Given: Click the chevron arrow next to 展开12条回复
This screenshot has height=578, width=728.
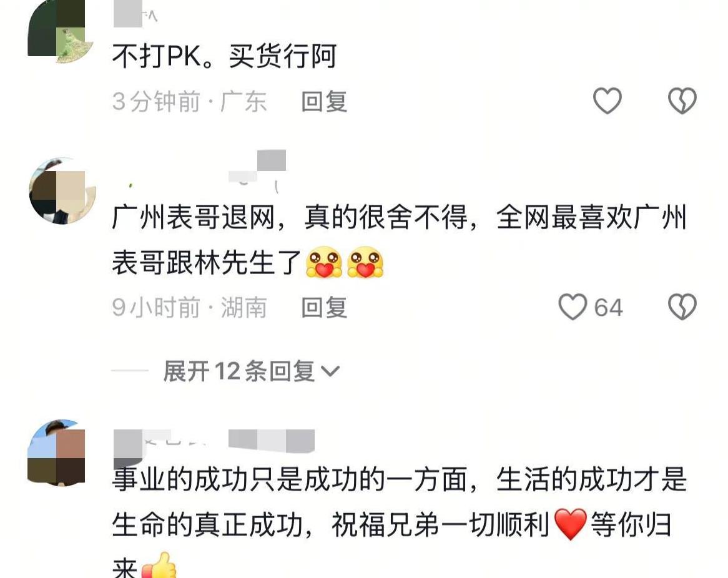Looking at the screenshot, I should [x=330, y=371].
